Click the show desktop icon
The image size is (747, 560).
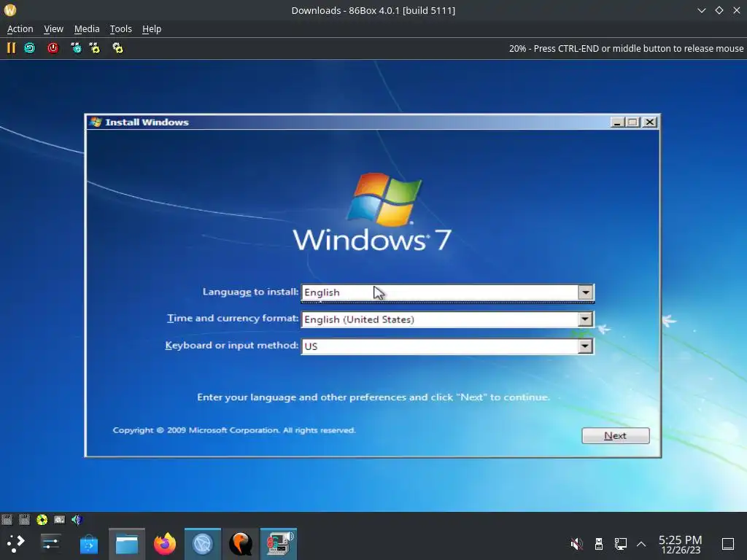[728, 543]
